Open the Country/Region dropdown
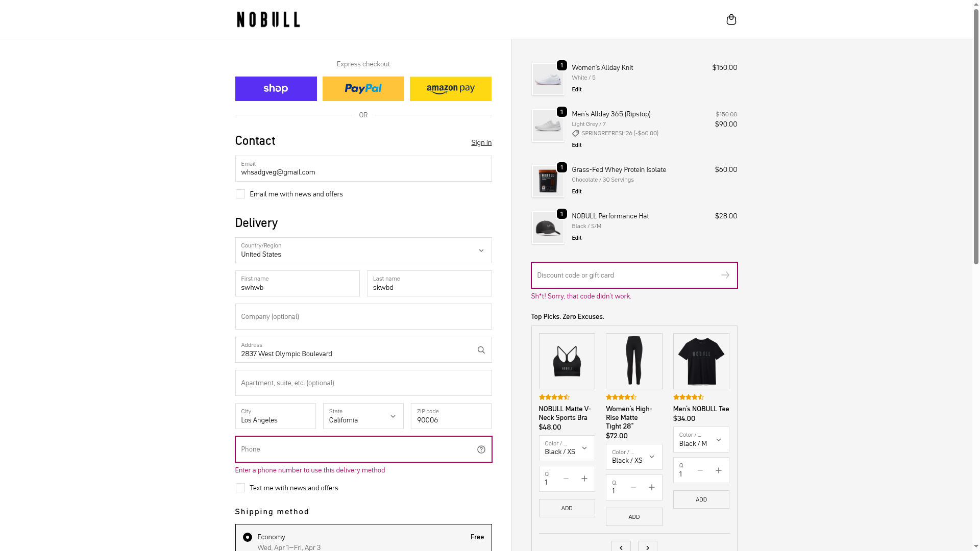The image size is (980, 551). [363, 250]
